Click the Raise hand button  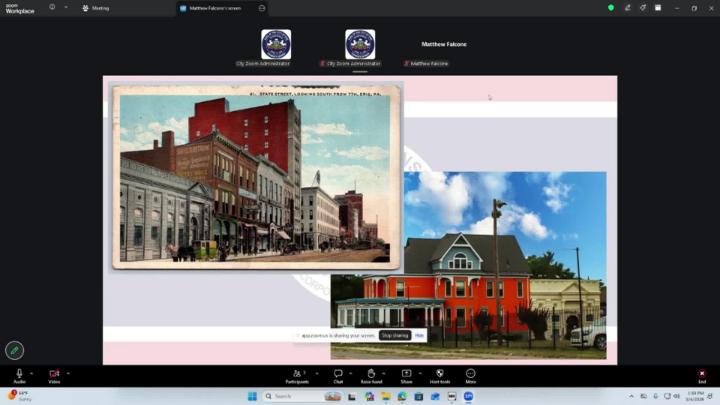371,376
